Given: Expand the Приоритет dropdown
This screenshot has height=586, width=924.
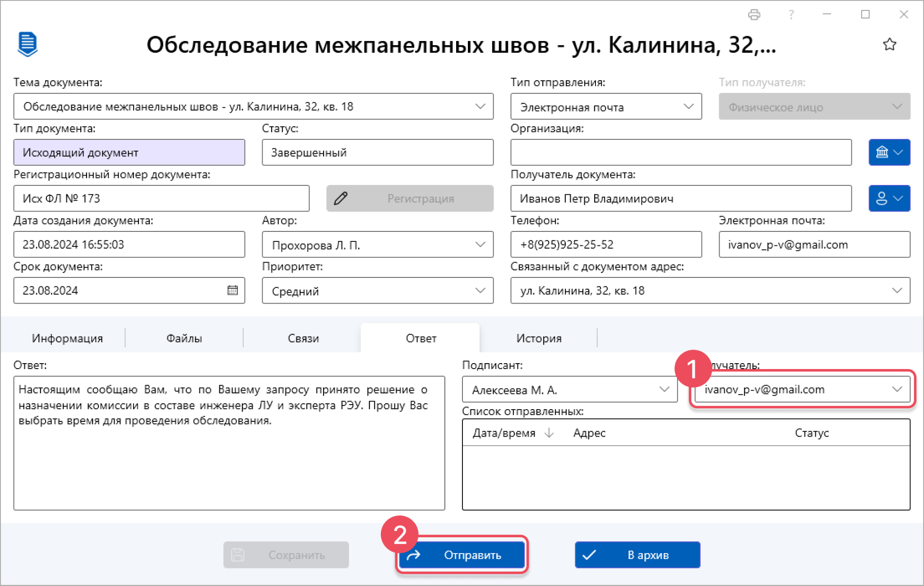Looking at the screenshot, I should [x=480, y=291].
